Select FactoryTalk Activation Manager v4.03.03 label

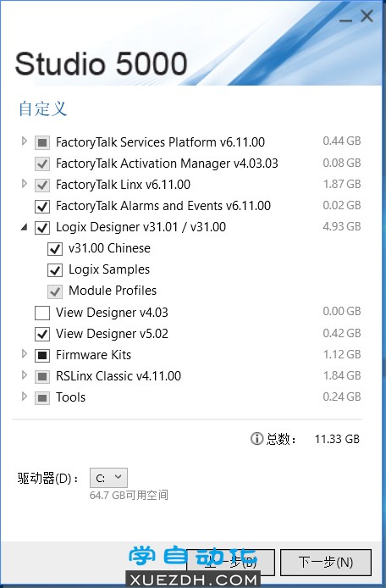(x=167, y=164)
